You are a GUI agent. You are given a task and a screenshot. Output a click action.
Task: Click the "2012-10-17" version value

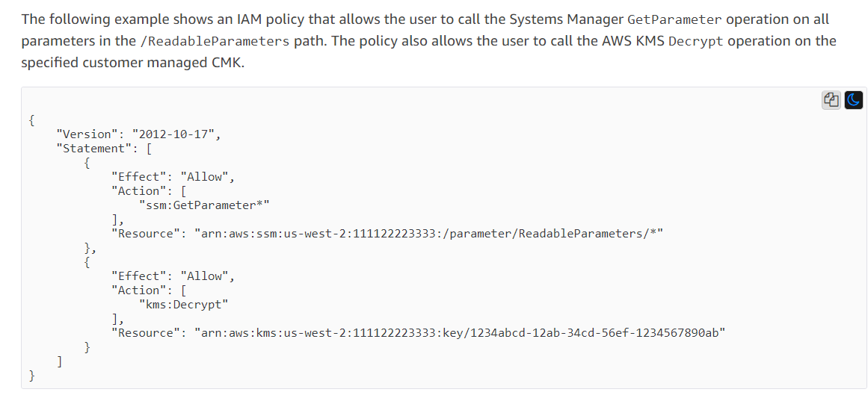tap(176, 134)
